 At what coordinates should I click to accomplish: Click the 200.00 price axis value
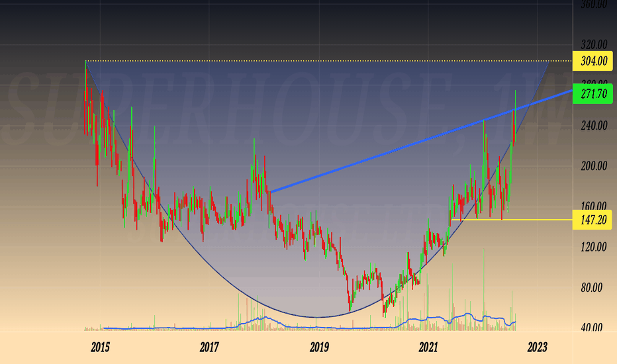pos(594,166)
